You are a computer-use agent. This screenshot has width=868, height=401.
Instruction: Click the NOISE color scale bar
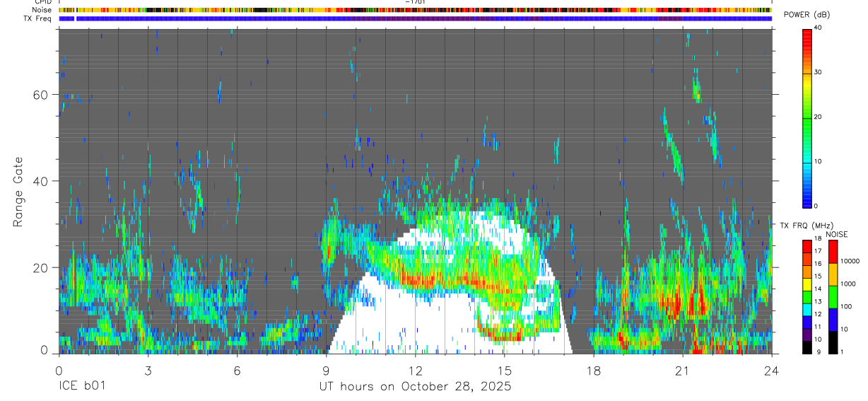(x=833, y=297)
